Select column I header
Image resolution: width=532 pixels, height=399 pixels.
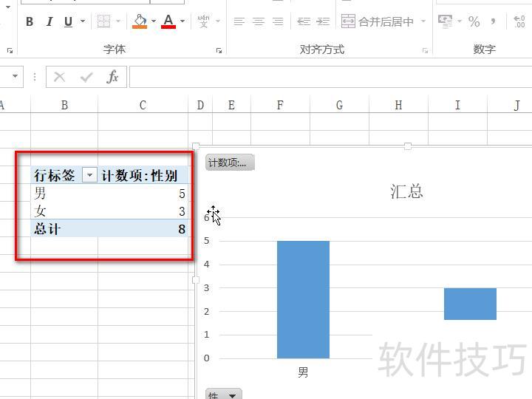pos(457,105)
